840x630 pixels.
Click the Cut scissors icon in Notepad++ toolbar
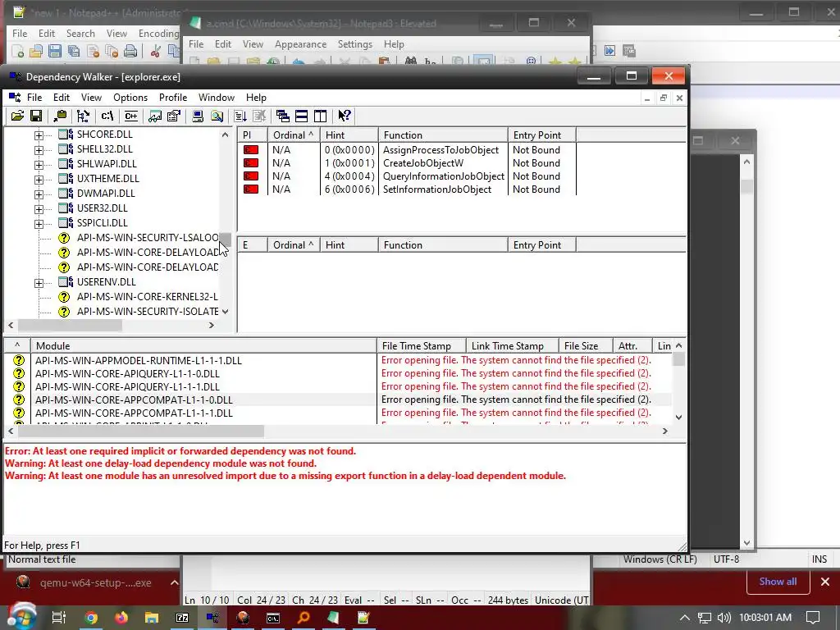pos(155,52)
